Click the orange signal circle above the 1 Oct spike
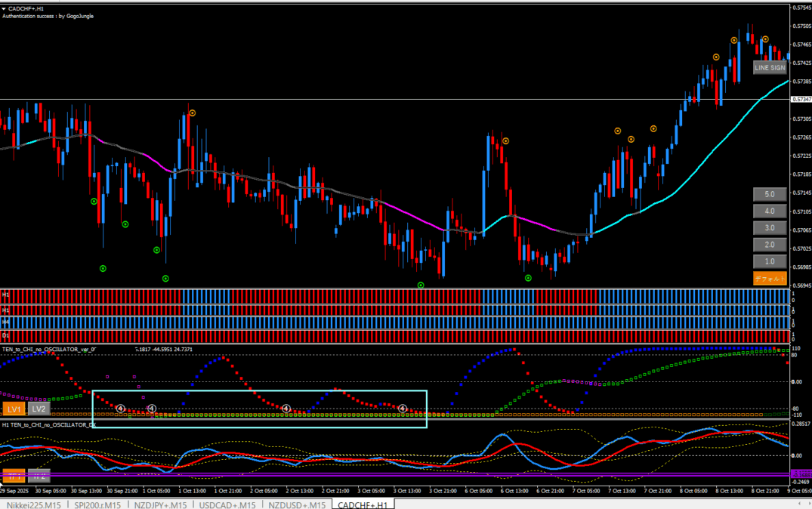 pyautogui.click(x=192, y=113)
